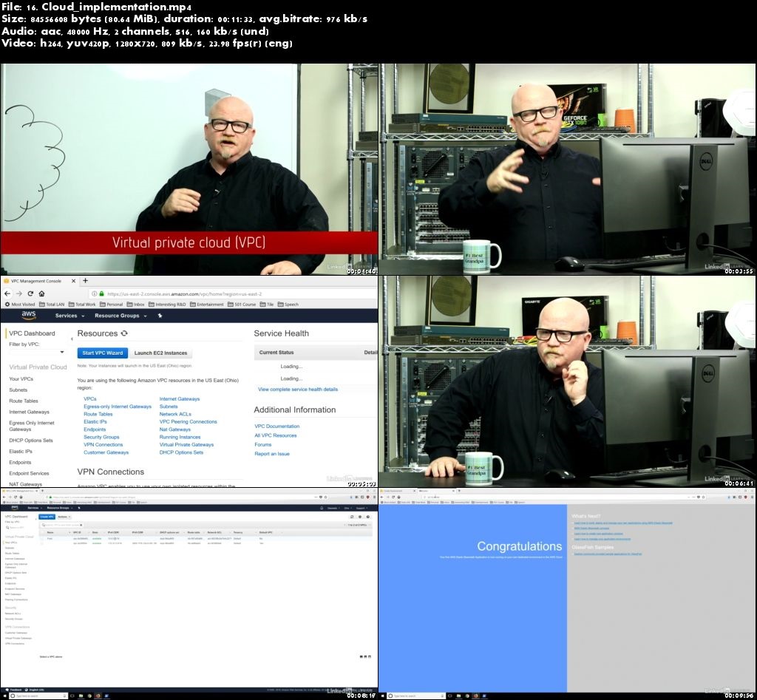Select Your VPCs in the dashboard sidebar
The image size is (757, 700).
pos(21,379)
